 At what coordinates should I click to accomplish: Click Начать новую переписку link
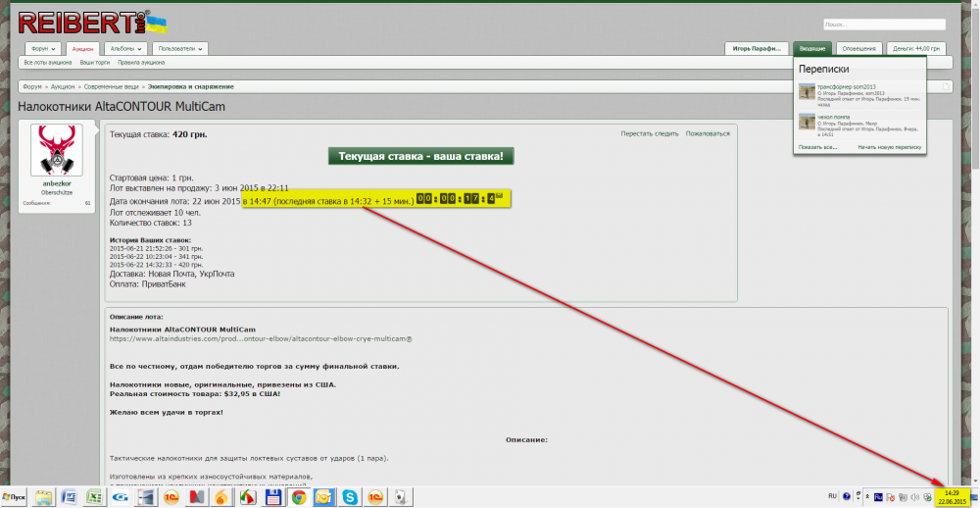890,146
